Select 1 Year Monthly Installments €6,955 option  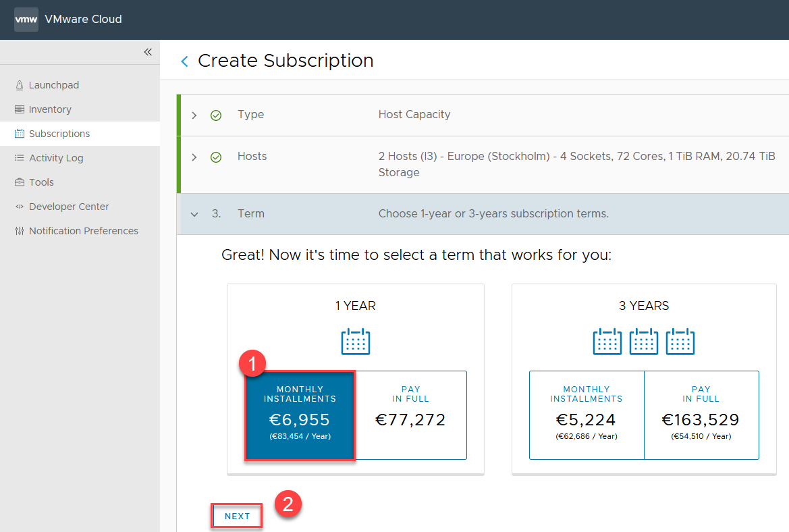pyautogui.click(x=300, y=415)
